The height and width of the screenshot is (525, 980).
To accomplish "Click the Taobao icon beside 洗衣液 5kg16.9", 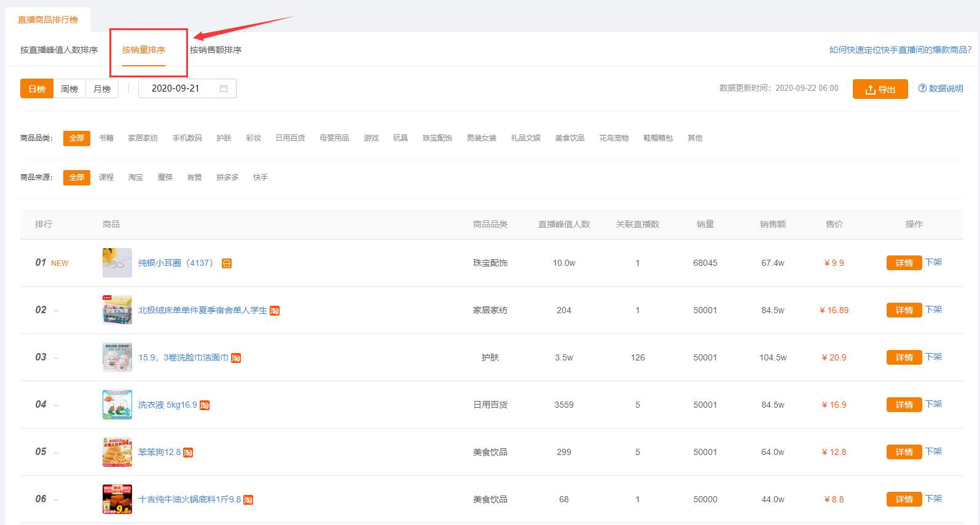I will 205,405.
